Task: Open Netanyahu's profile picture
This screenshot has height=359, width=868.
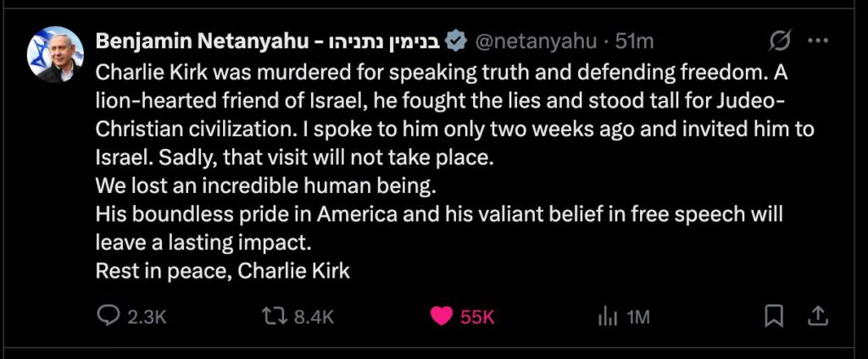Action: pos(56,54)
